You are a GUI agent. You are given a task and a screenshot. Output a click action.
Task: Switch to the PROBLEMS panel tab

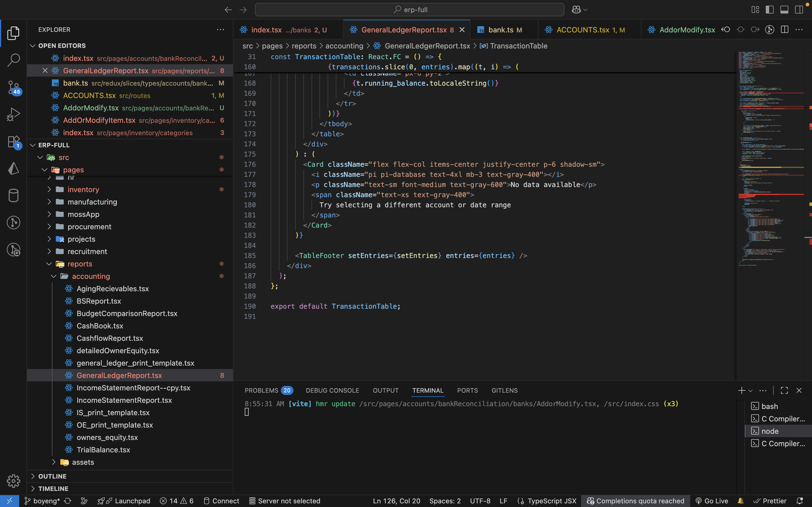coord(261,390)
